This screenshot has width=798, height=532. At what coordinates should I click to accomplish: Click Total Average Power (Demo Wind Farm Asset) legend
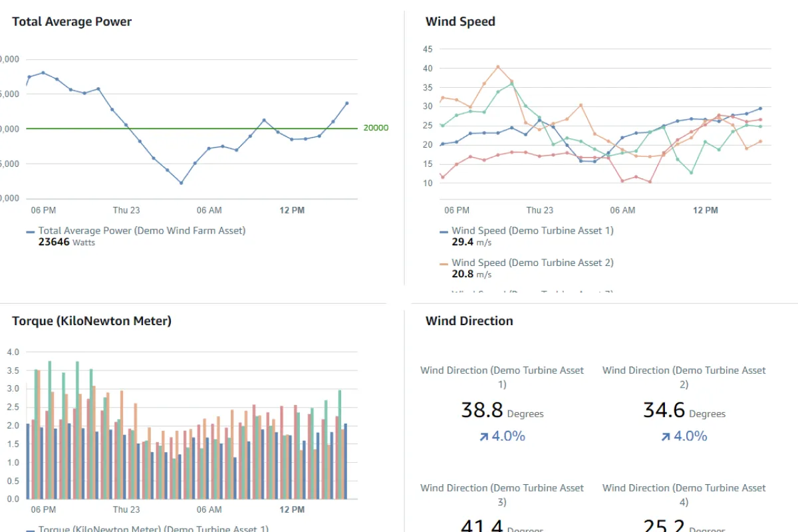click(142, 231)
